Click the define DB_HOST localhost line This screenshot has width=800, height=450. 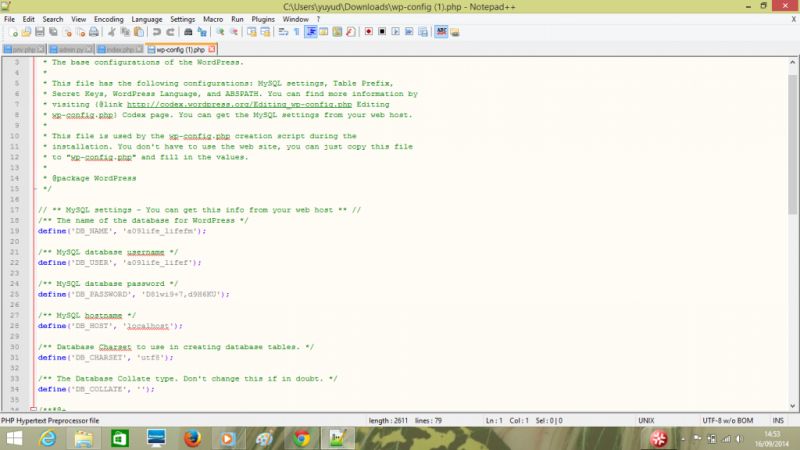tap(110, 326)
